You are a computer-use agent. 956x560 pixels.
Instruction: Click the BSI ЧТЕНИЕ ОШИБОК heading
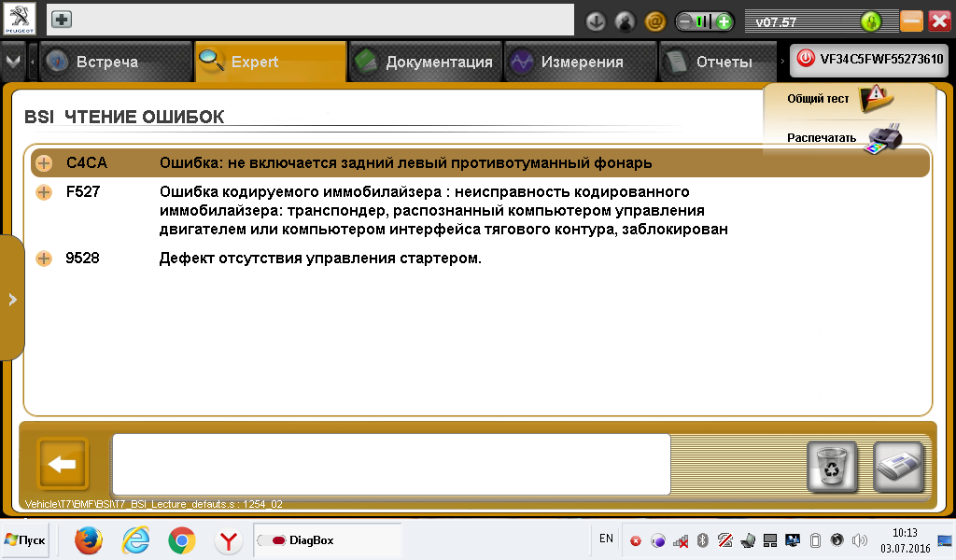point(124,117)
